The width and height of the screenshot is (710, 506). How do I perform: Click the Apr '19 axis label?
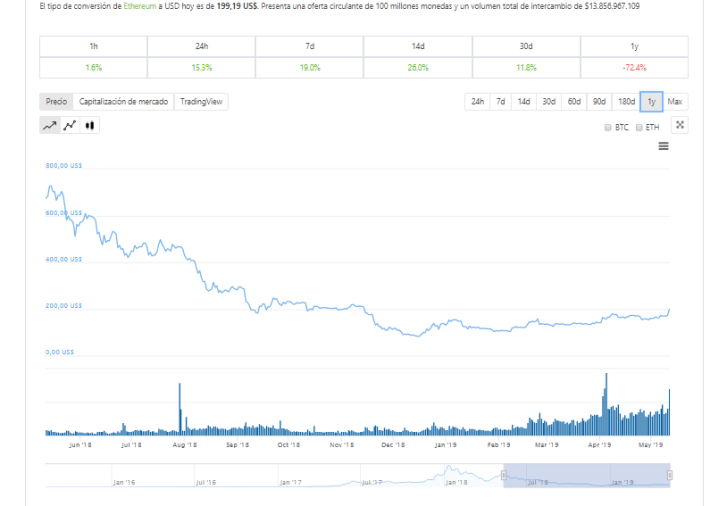[600, 445]
